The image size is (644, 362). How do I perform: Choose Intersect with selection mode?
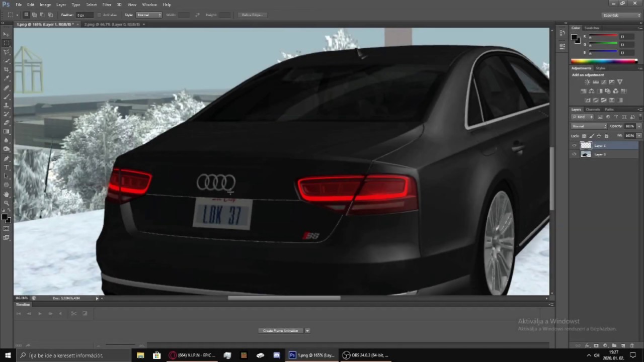[x=50, y=15]
